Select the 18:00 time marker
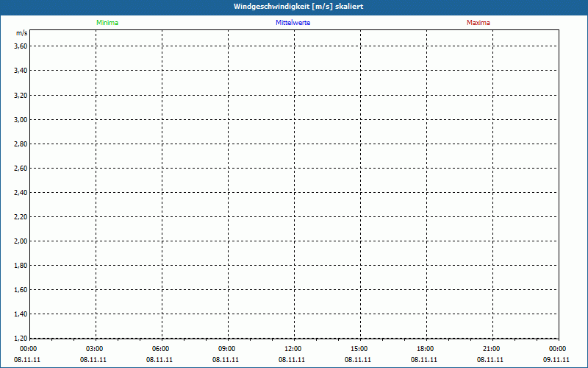The image size is (588, 368). tap(426, 349)
